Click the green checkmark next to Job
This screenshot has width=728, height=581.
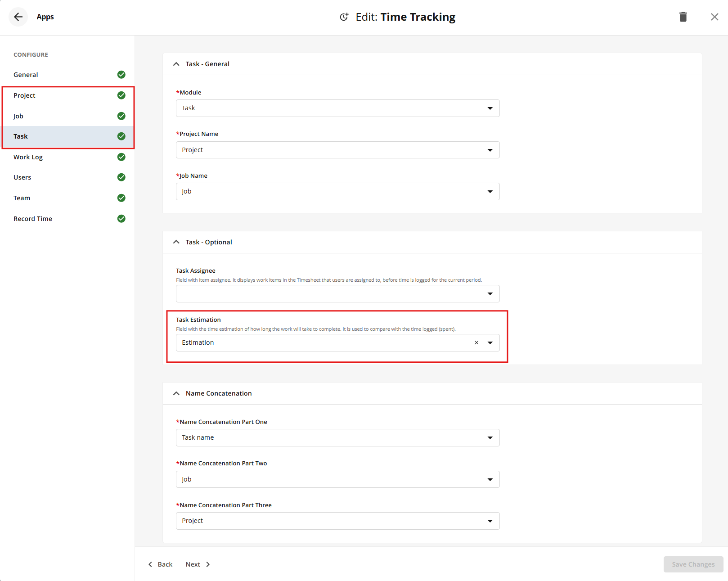click(x=121, y=116)
